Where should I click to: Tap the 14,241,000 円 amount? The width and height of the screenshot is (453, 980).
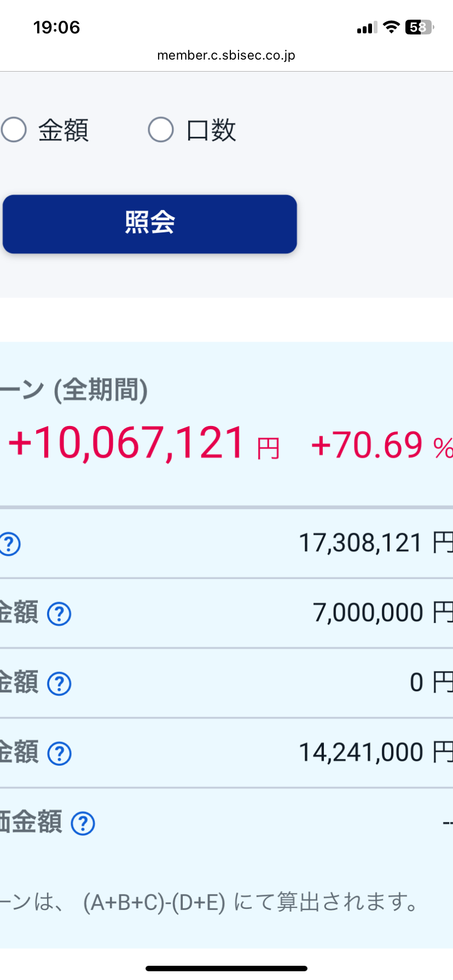point(375,752)
